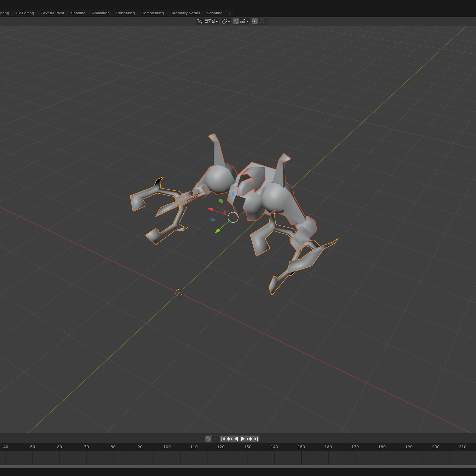Viewport: 476px width, 476px height.
Task: Toggle the snap magnet icon
Action: tap(236, 21)
